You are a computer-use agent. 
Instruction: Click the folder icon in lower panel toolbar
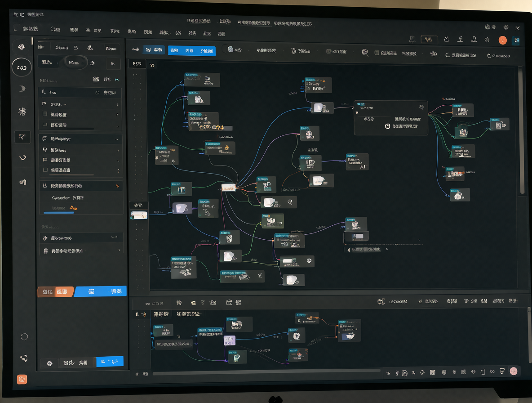pyautogui.click(x=193, y=303)
